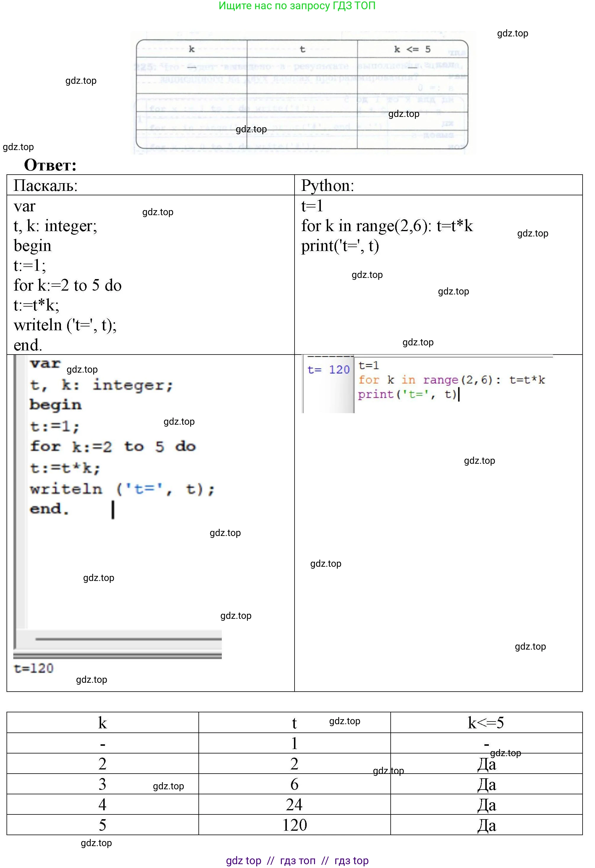Click the green 'Ищите нас по запросу ГДЗ ТОП' header link
The width and height of the screenshot is (595, 868).
tap(297, 6)
